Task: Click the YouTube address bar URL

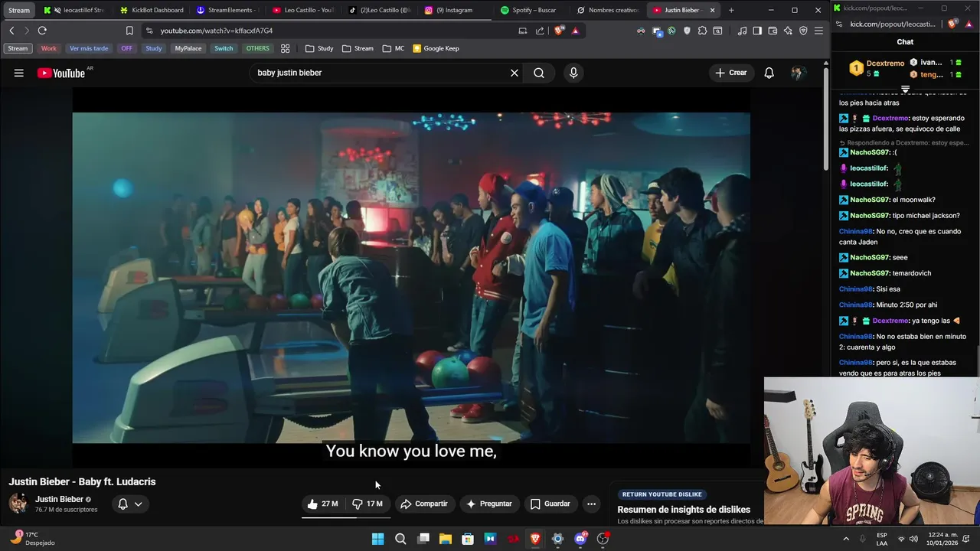Action: point(217,31)
